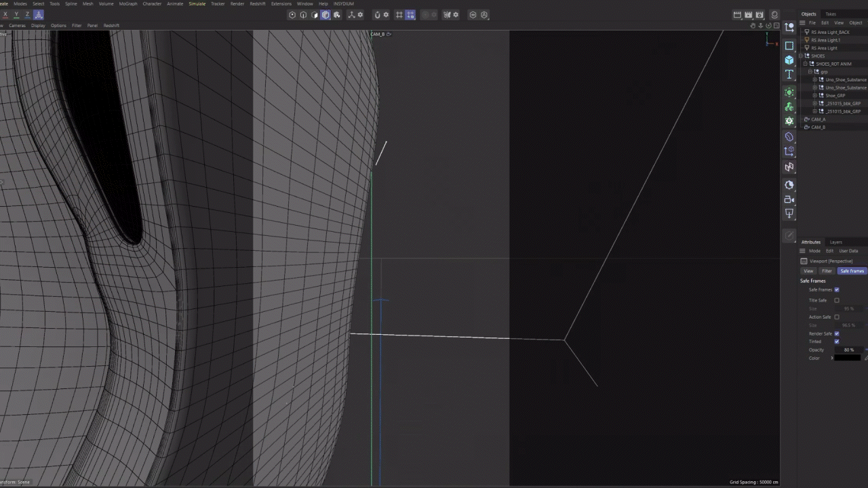This screenshot has width=868, height=488.
Task: Click the camera icon in side palette
Action: (x=789, y=199)
